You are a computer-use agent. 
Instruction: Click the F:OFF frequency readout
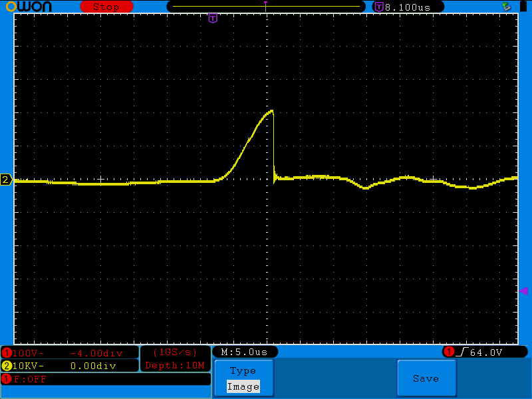pyautogui.click(x=30, y=379)
